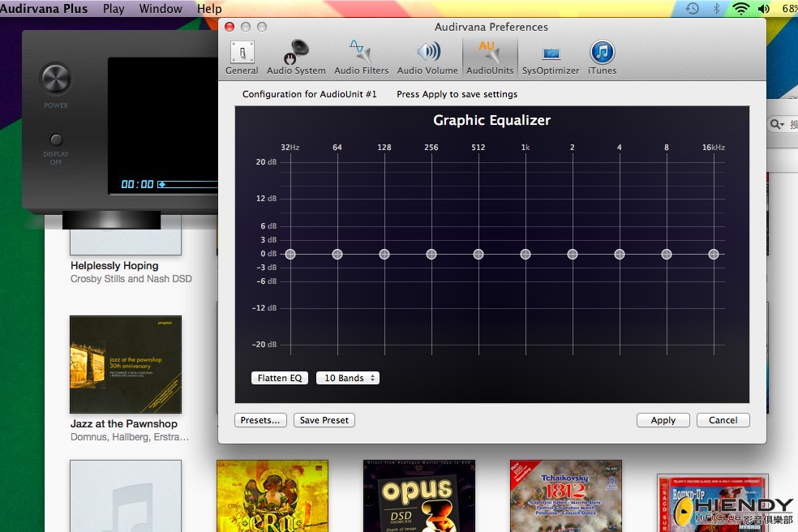Click the playback progress bar on the player
The image size is (798, 532).
point(188,184)
